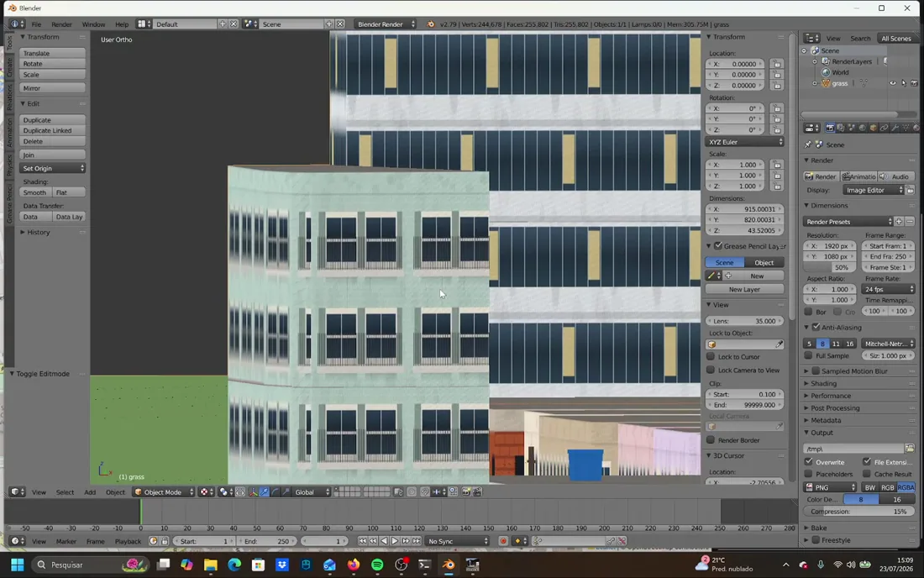The width and height of the screenshot is (924, 578).
Task: Toggle the Anti-Aliasing checkbox
Action: 816,327
